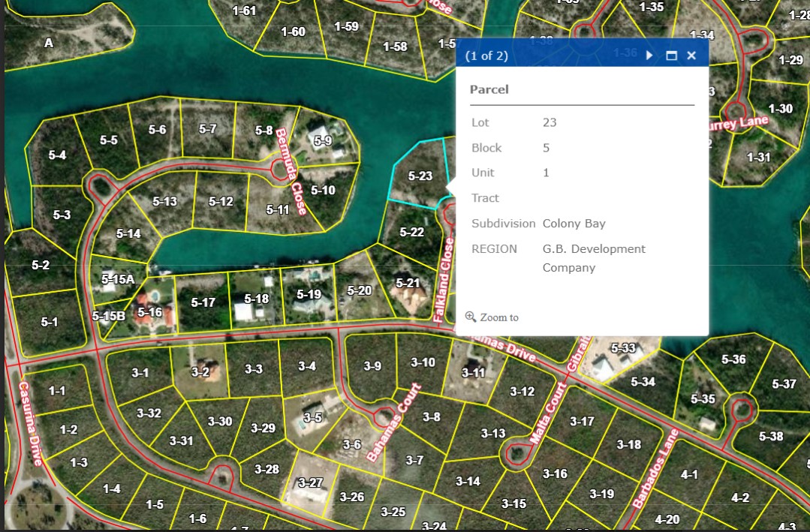Select parcel 1-30 on the map
Viewport: 810px width, 532px height.
coord(780,109)
